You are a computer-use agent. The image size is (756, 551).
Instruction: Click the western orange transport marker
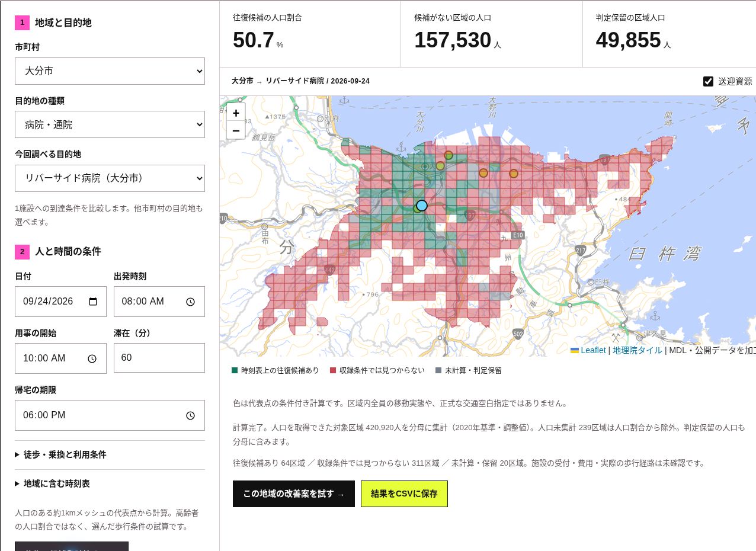point(483,173)
